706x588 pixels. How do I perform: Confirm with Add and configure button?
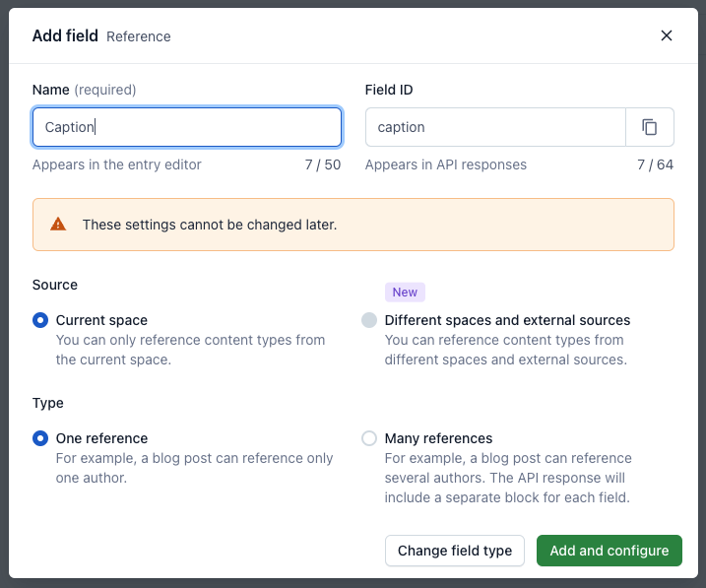pos(610,551)
